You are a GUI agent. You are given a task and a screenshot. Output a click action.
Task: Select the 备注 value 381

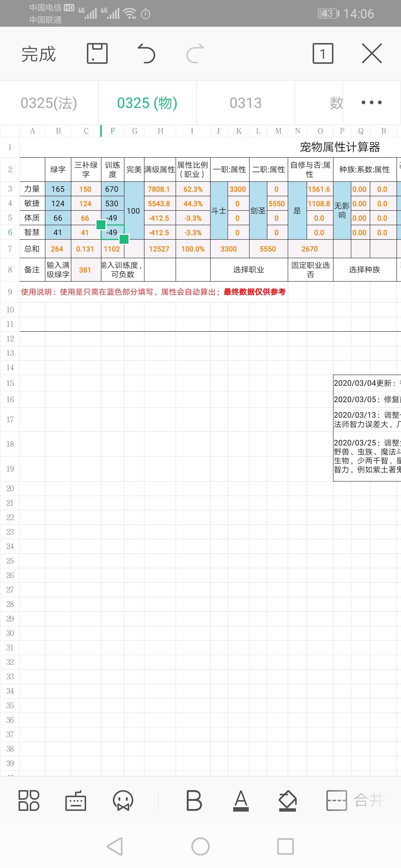[x=85, y=270]
